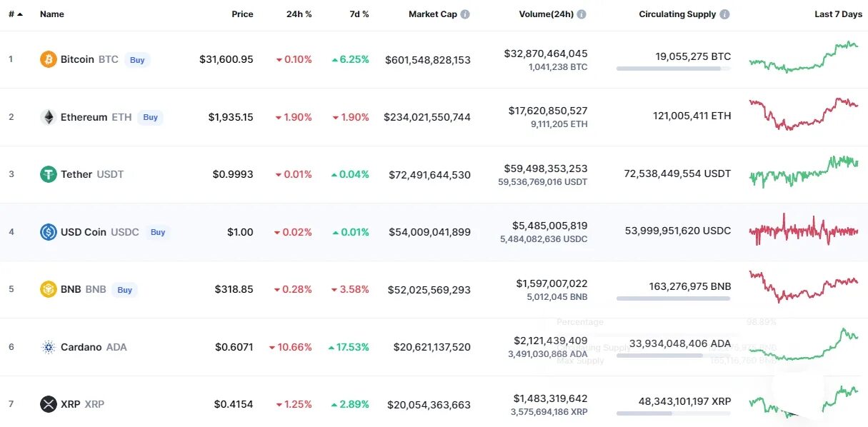Click Bitcoin 7d change 6.25%

point(351,59)
